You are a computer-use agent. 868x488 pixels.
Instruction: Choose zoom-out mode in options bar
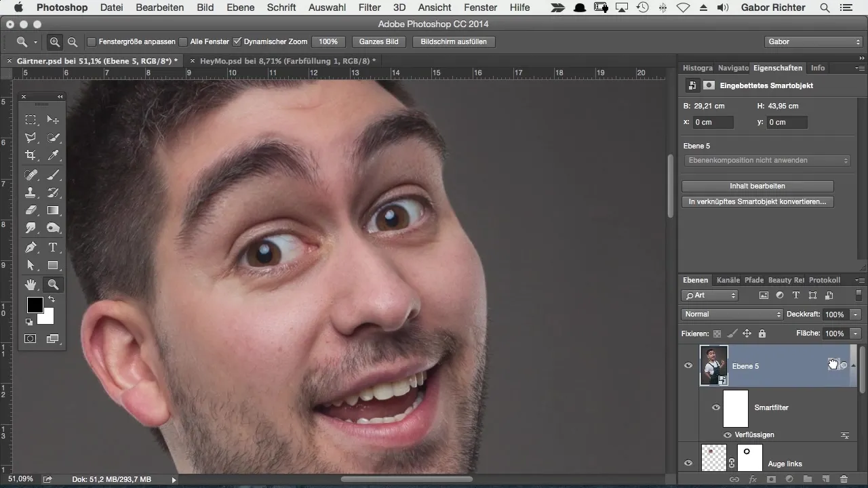[x=72, y=41]
